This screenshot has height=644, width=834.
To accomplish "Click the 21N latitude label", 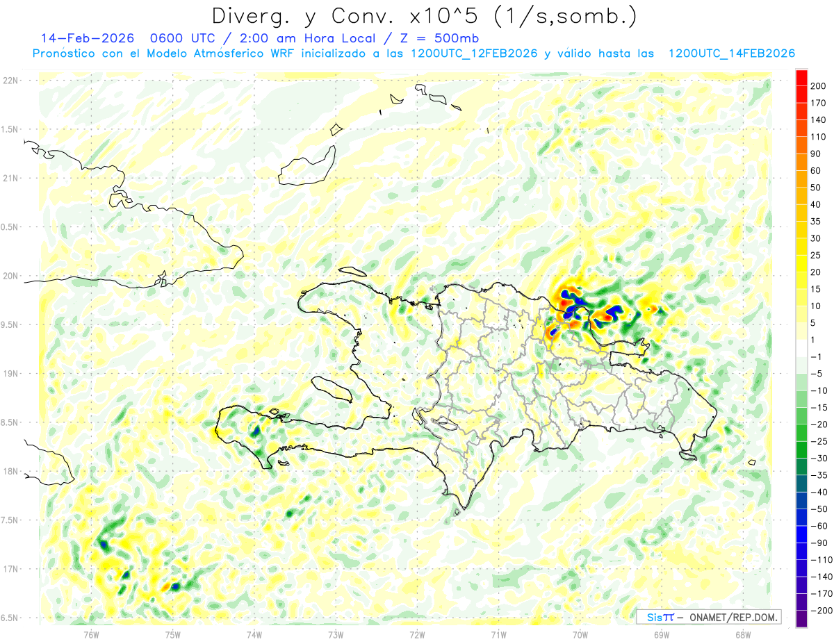I will (10, 178).
